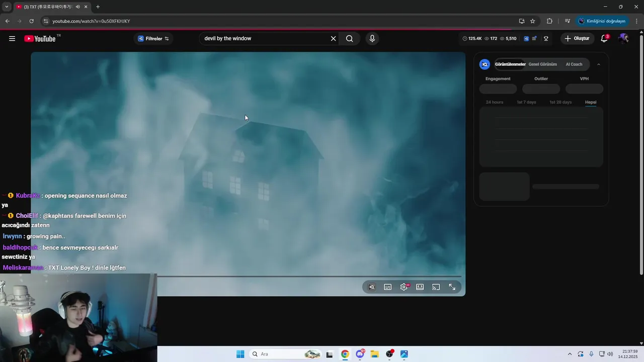Close the TXT YouTube tab
This screenshot has width=644, height=362.
tap(86, 7)
